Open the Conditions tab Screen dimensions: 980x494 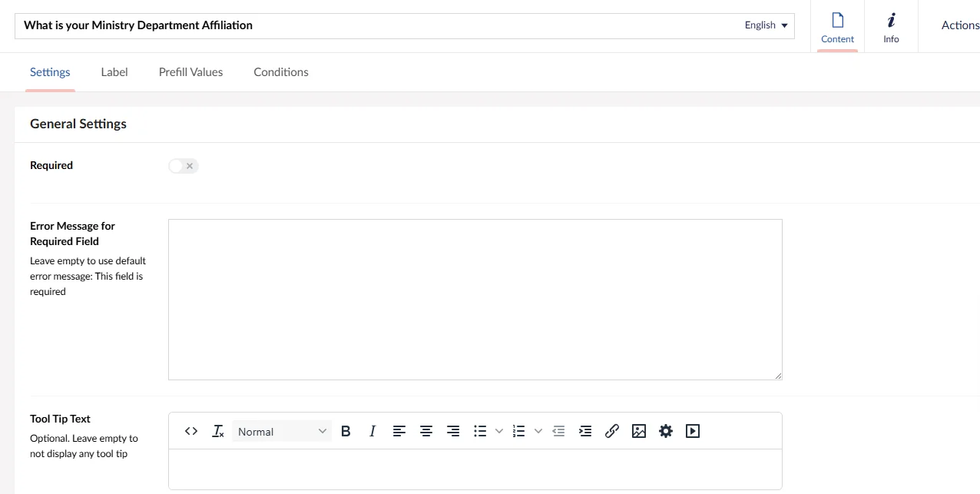(281, 72)
